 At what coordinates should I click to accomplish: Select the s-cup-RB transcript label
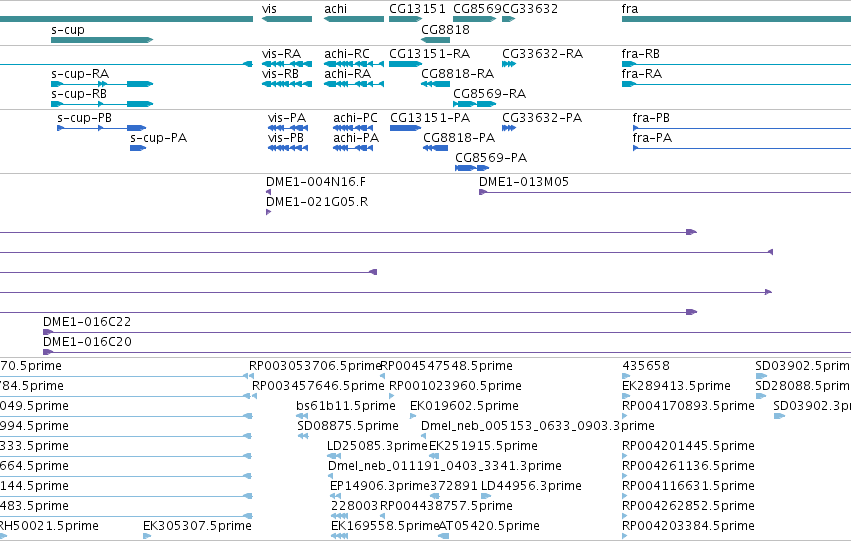pos(79,93)
